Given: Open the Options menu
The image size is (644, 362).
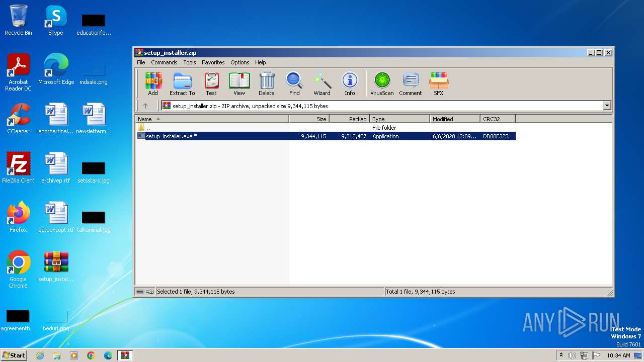Looking at the screenshot, I should (240, 62).
